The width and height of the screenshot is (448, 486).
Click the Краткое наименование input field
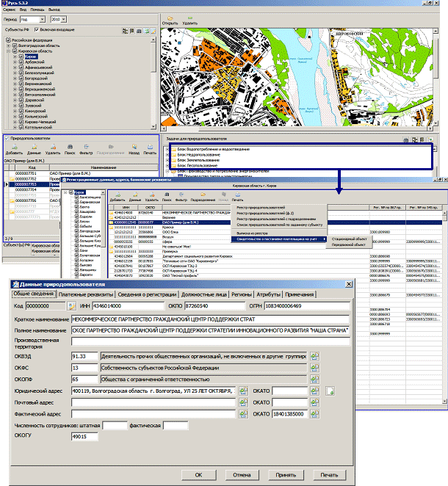point(210,320)
